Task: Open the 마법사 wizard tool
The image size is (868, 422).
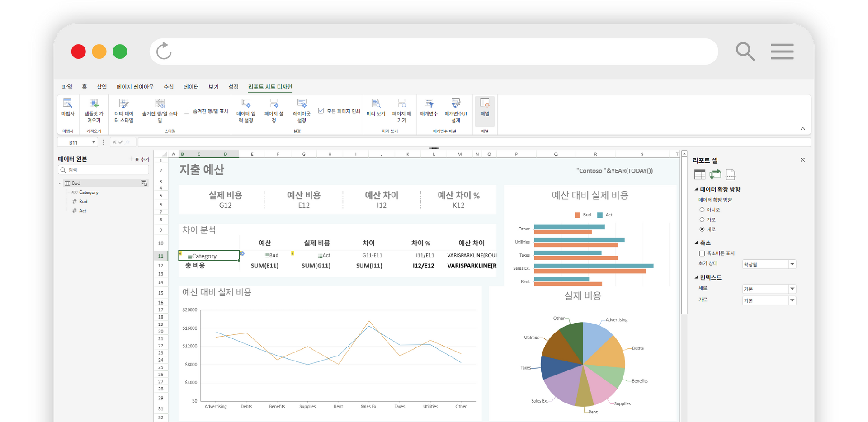Action: click(67, 108)
